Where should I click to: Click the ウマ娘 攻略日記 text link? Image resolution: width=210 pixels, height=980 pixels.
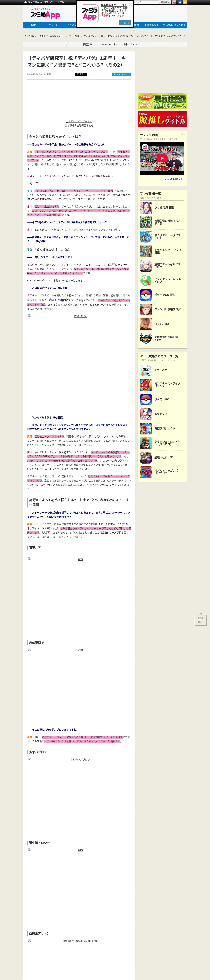point(164,208)
